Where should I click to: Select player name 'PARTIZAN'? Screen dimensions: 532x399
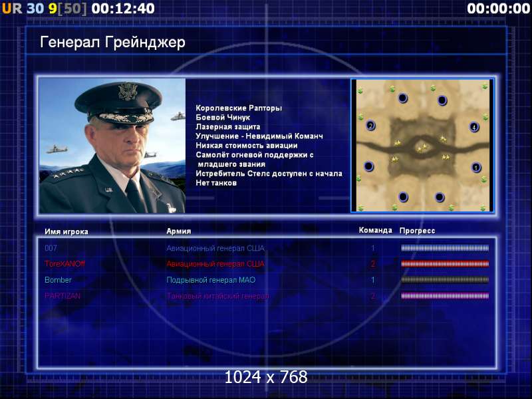63,296
